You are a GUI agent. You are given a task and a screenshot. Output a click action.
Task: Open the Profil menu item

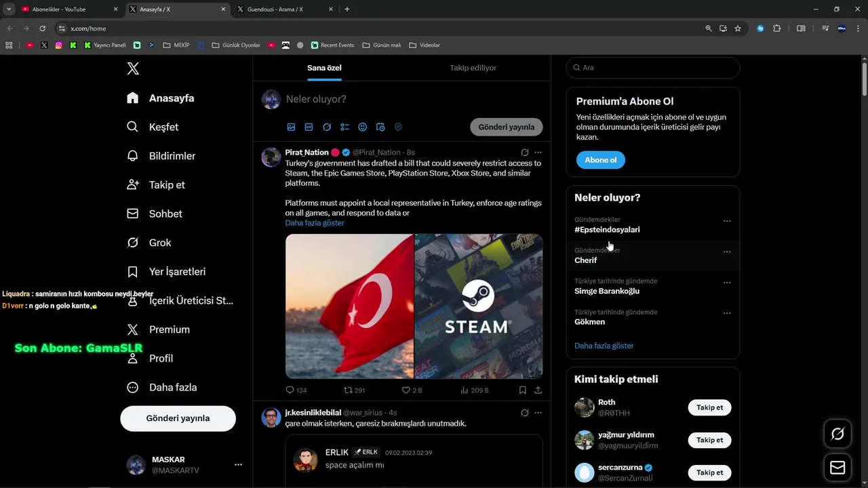point(151,359)
